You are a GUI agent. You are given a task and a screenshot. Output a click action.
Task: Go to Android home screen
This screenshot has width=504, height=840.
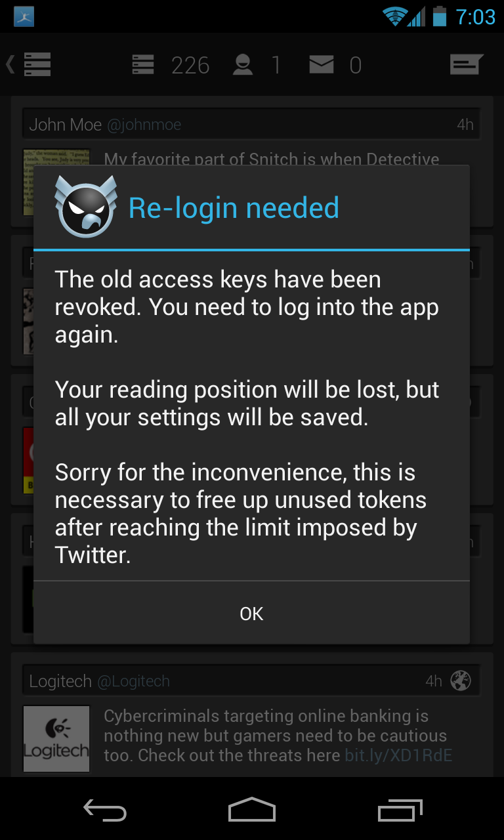pos(252,810)
